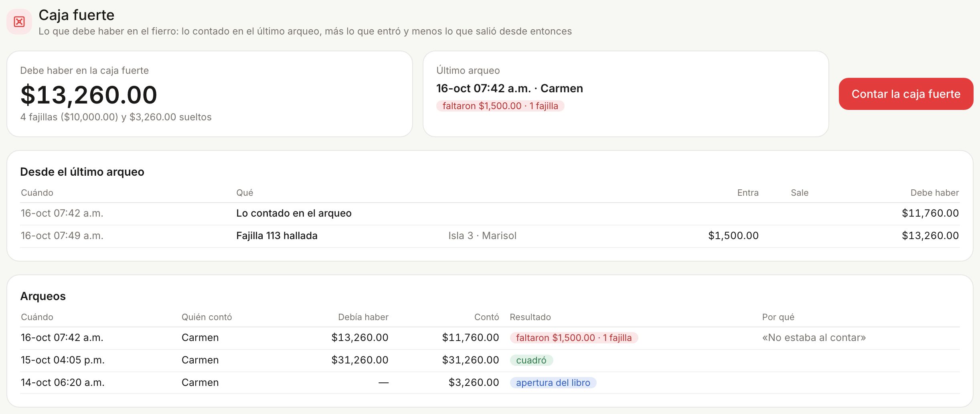The width and height of the screenshot is (980, 414).
Task: Click $13,260.00 in Fajilla 113 row
Action: [930, 236]
